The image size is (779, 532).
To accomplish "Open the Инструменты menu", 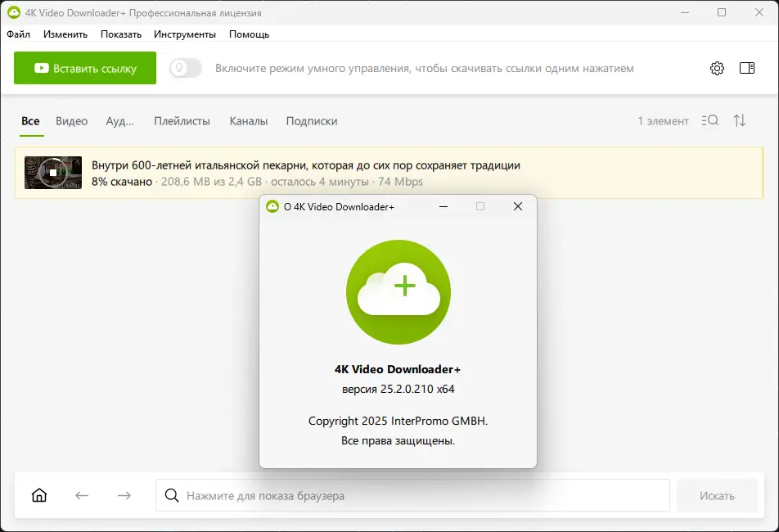I will (185, 34).
